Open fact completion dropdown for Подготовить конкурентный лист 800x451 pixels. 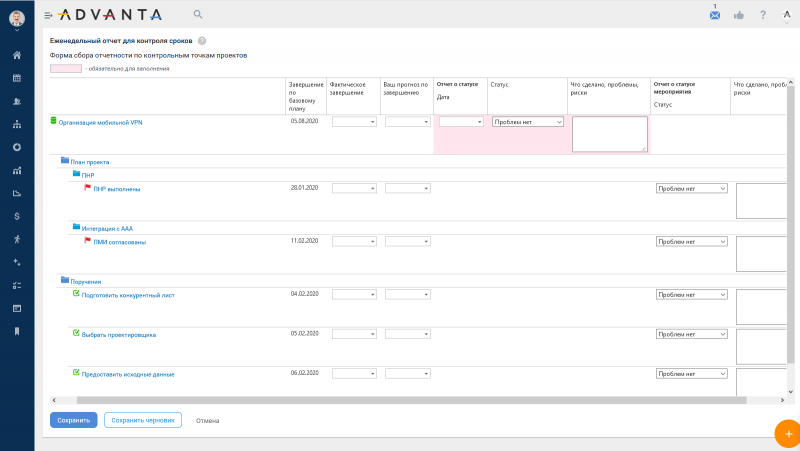coord(354,295)
